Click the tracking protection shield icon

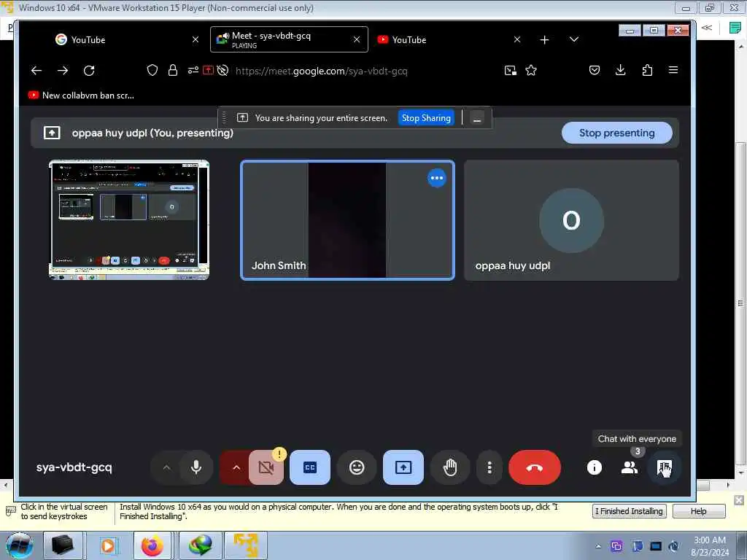[x=152, y=71]
